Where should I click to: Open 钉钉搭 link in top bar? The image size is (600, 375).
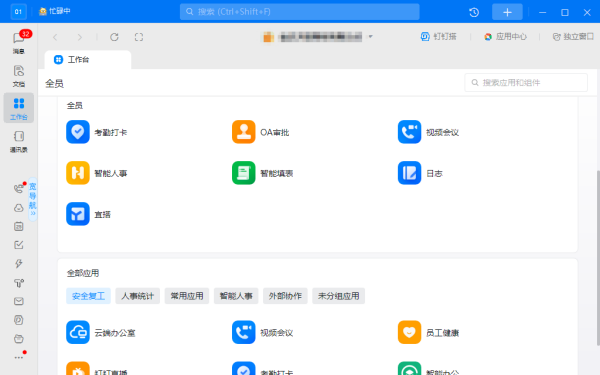click(439, 37)
